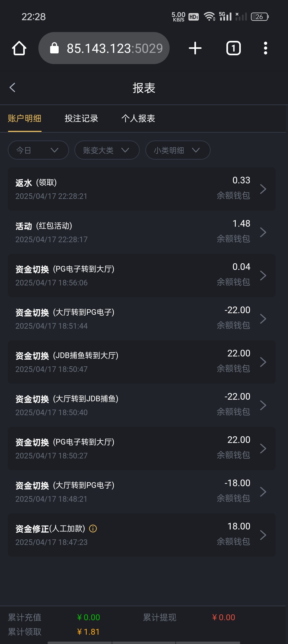
Task: Open details arrow for 返水 (领取) entry
Action: pos(263,189)
